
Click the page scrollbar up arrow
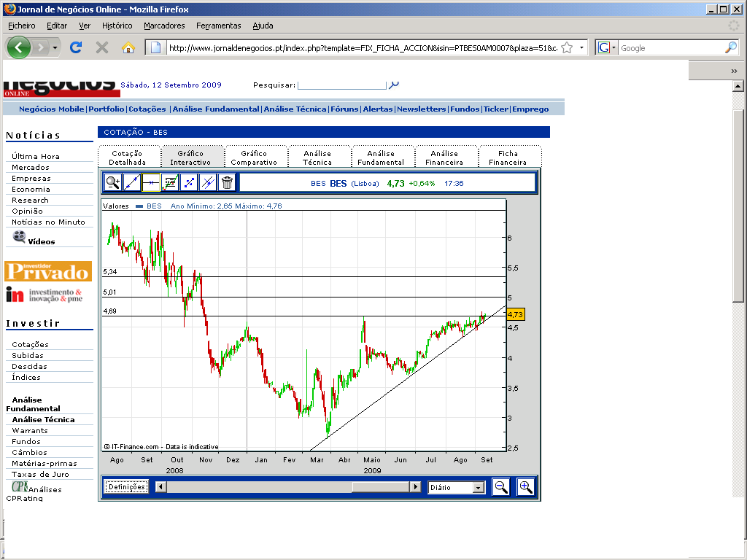pyautogui.click(x=738, y=86)
